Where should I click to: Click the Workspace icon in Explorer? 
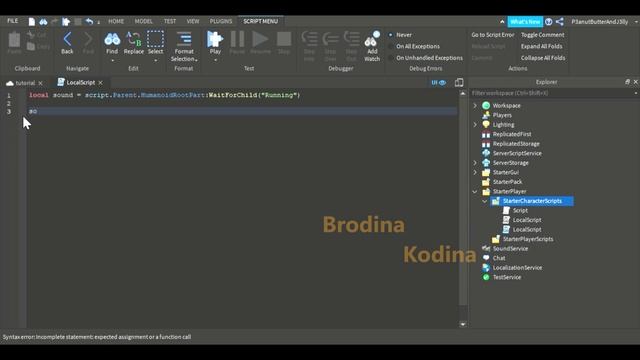[x=486, y=105]
